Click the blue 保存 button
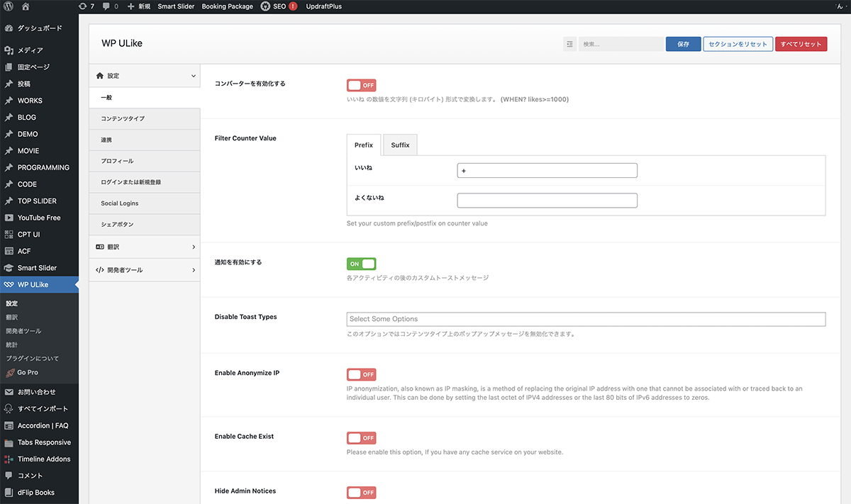 tap(683, 44)
